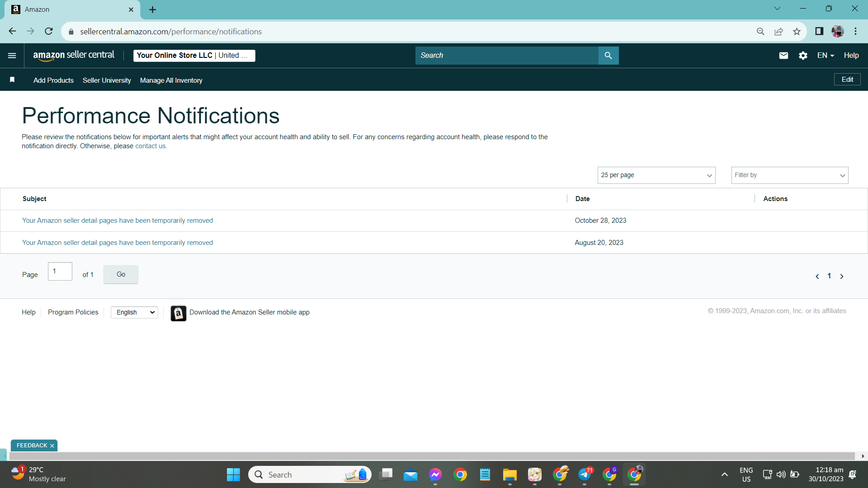Open the Chrome profile avatar
The height and width of the screenshot is (488, 868).
838,31
